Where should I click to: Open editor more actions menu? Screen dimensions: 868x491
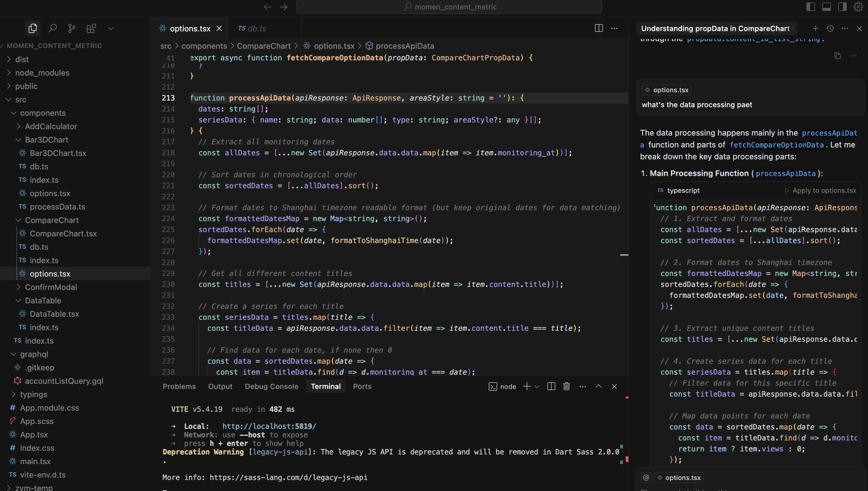click(614, 28)
